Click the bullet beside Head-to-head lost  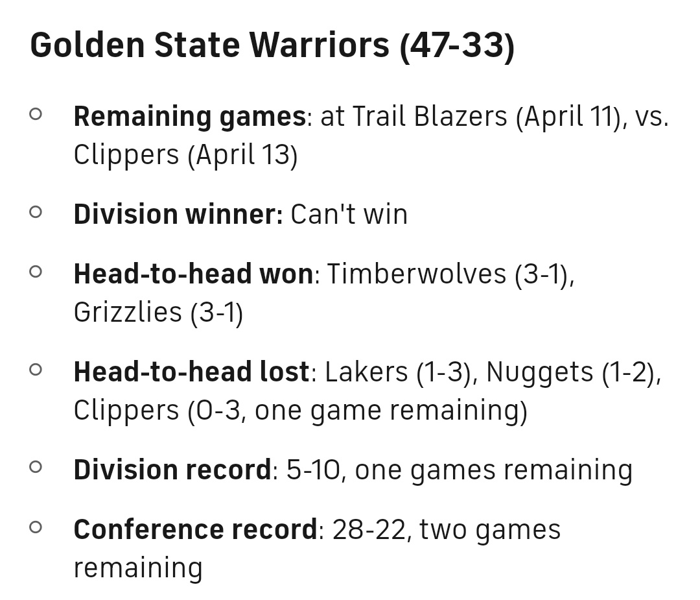pos(36,370)
